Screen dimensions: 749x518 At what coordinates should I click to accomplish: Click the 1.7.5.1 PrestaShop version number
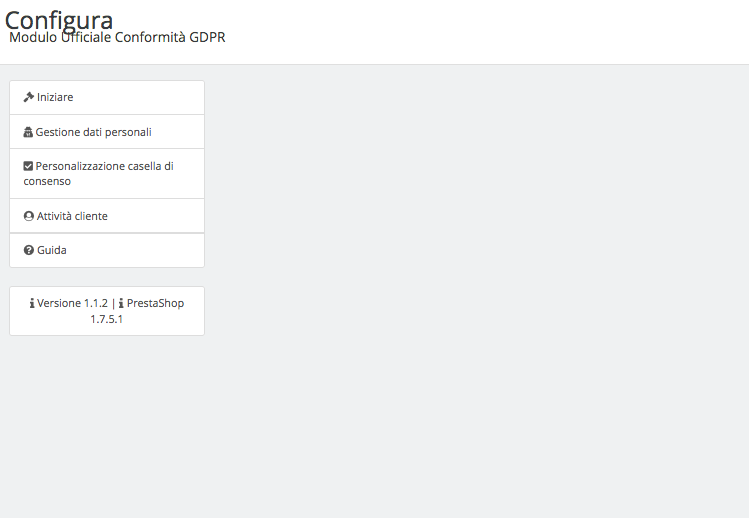click(x=107, y=319)
